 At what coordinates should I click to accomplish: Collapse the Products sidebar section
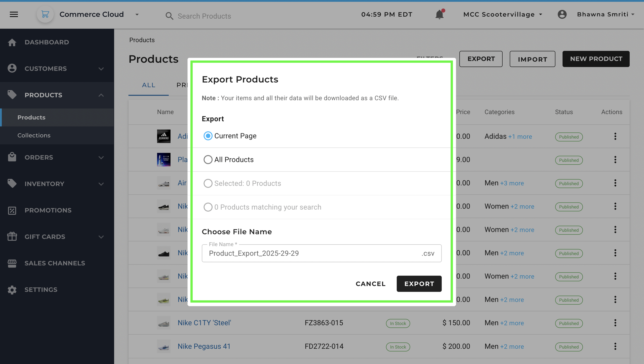[x=101, y=95]
